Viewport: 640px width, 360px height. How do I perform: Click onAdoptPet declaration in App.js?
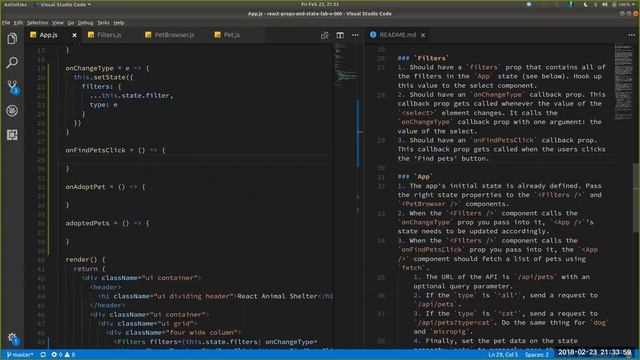[105, 187]
